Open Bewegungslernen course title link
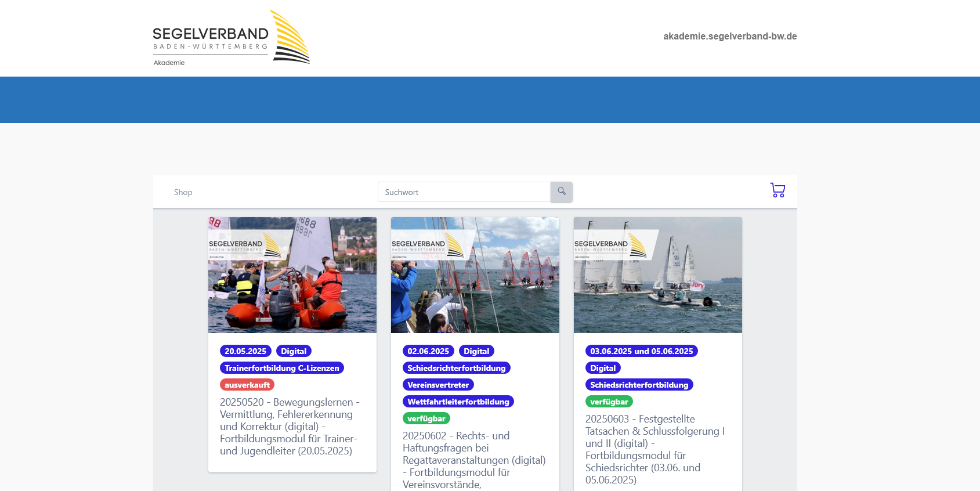The width and height of the screenshot is (980, 491). pos(290,427)
